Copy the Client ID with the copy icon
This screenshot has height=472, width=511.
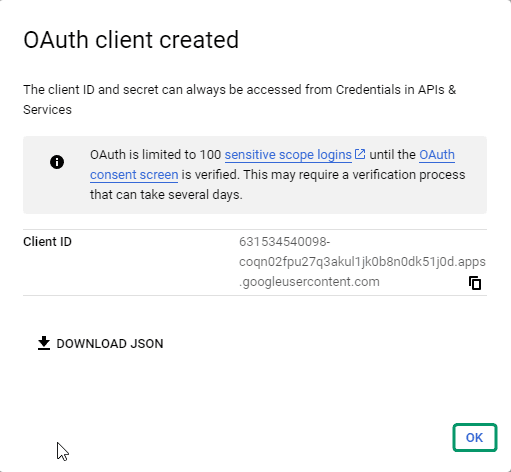click(x=475, y=283)
